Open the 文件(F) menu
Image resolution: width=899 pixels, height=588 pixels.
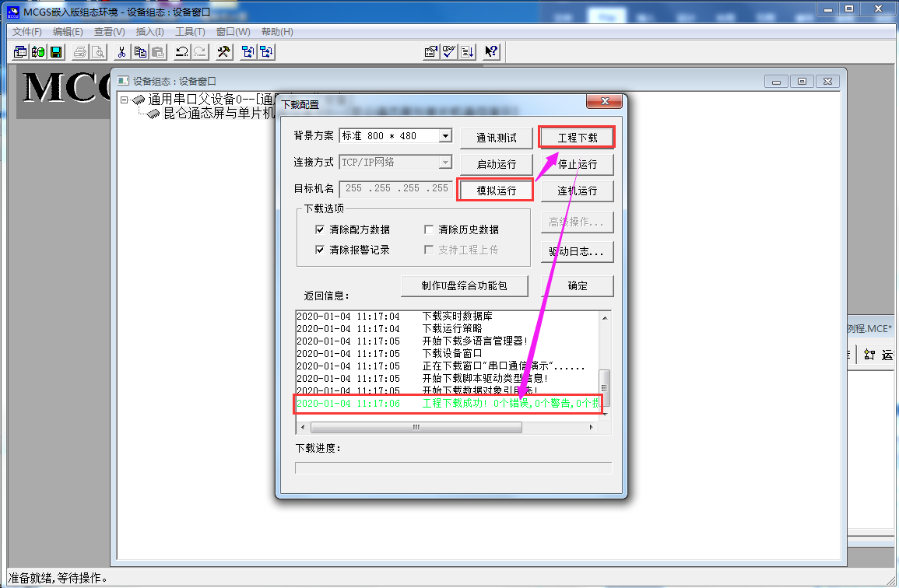point(27,32)
